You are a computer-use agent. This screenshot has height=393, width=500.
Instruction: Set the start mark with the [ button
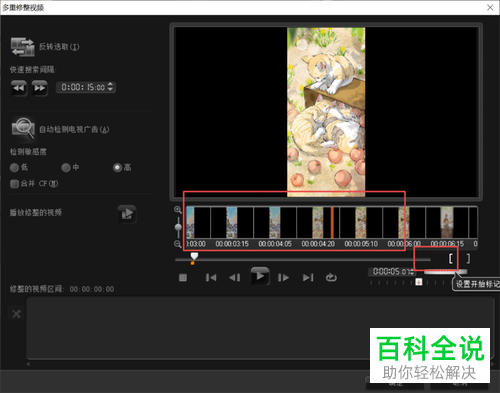click(x=451, y=259)
